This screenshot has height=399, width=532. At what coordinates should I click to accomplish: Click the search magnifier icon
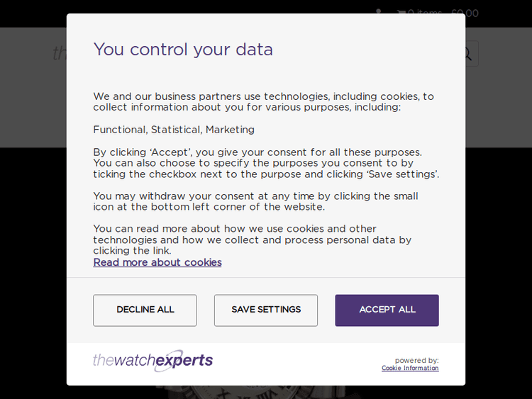[468, 54]
